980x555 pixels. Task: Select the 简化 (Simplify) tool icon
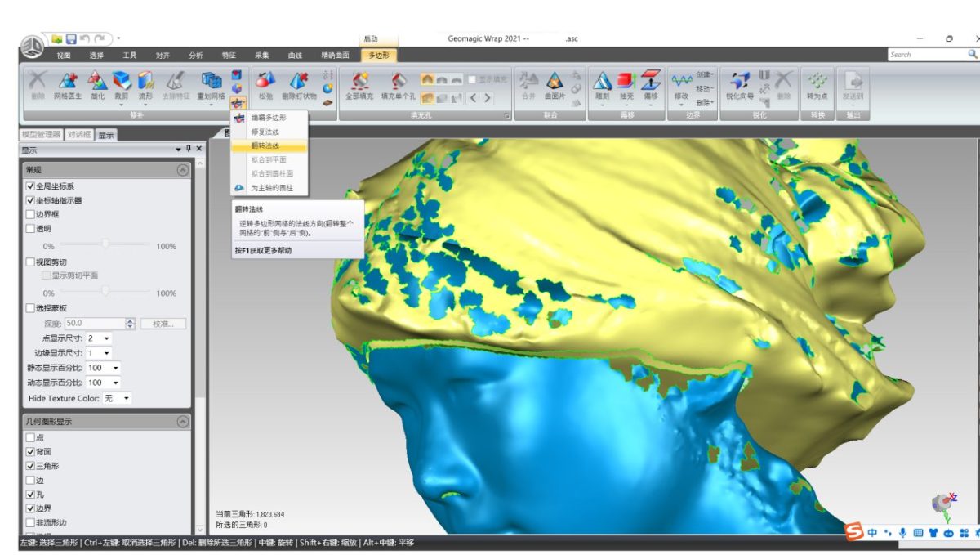pyautogui.click(x=97, y=83)
